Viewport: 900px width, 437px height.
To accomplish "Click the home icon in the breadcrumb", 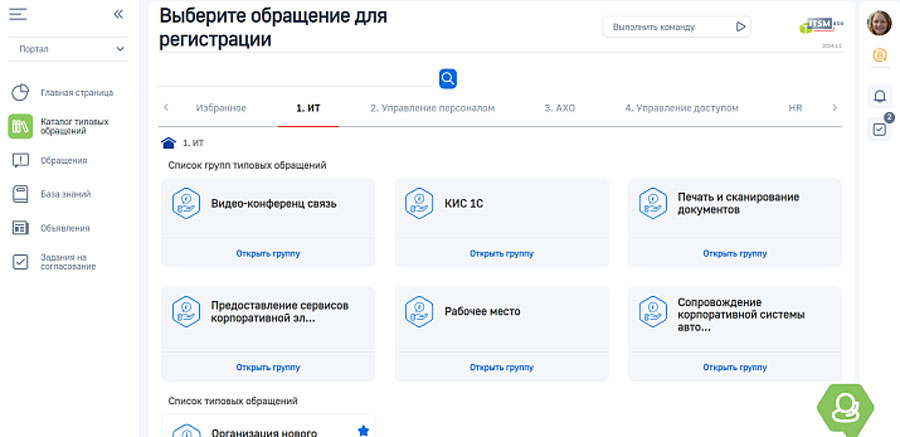I will click(x=168, y=143).
